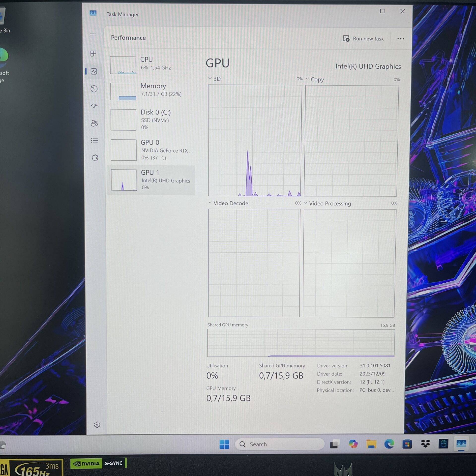476x476 pixels.
Task: Open File Explorer from the taskbar
Action: [371, 444]
